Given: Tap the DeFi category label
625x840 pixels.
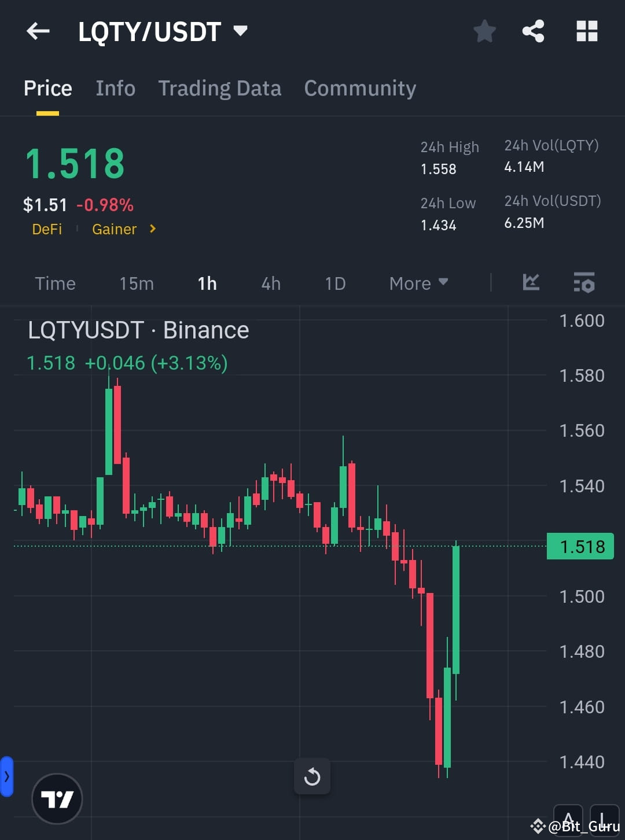Looking at the screenshot, I should [x=47, y=229].
